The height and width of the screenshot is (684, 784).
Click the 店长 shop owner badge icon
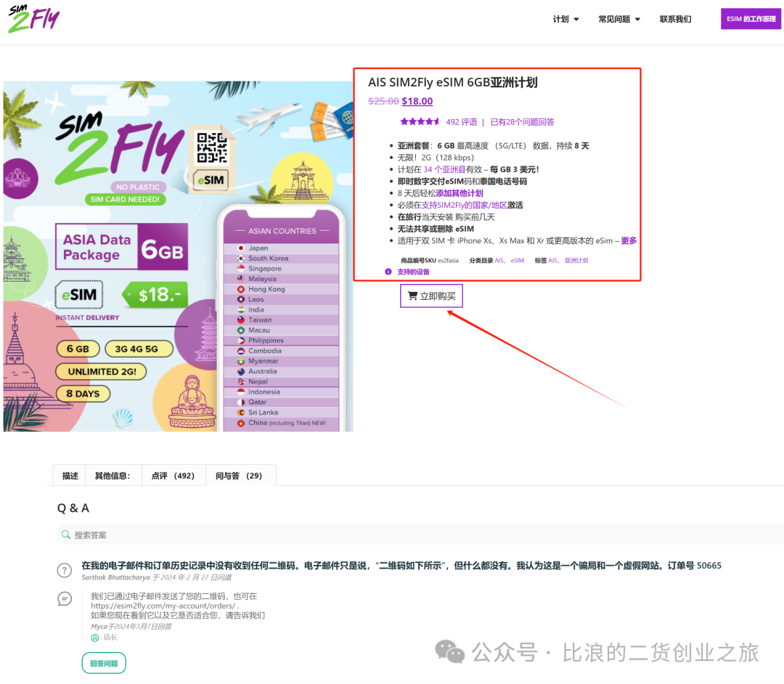pos(94,638)
